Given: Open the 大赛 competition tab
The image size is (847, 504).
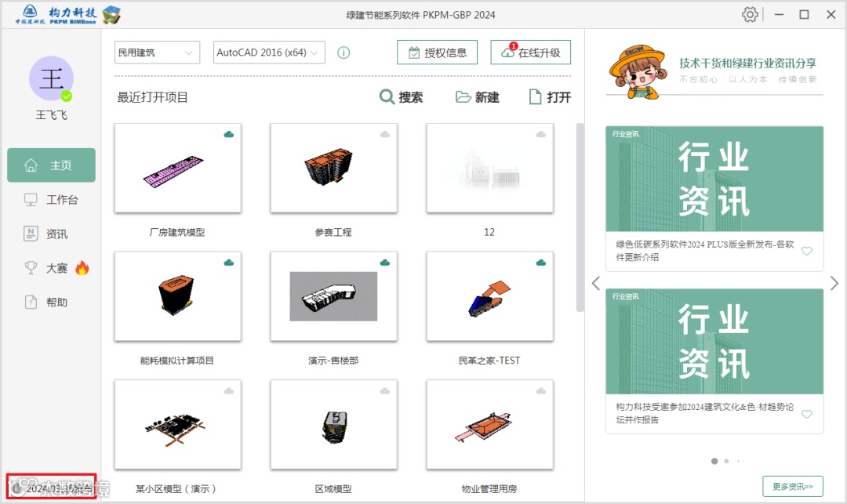Looking at the screenshot, I should 46,268.
